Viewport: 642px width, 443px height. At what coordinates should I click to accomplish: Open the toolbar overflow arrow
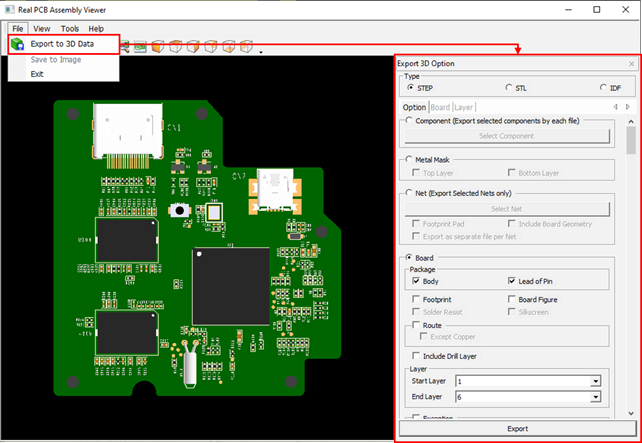260,50
